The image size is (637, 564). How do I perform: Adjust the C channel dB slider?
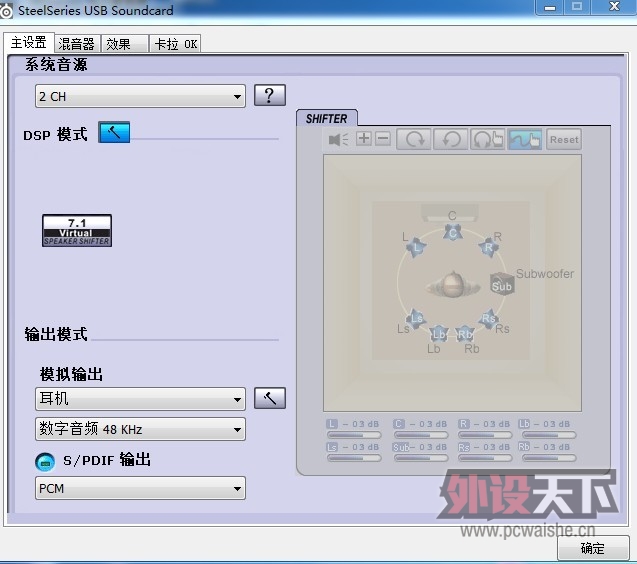tap(421, 435)
